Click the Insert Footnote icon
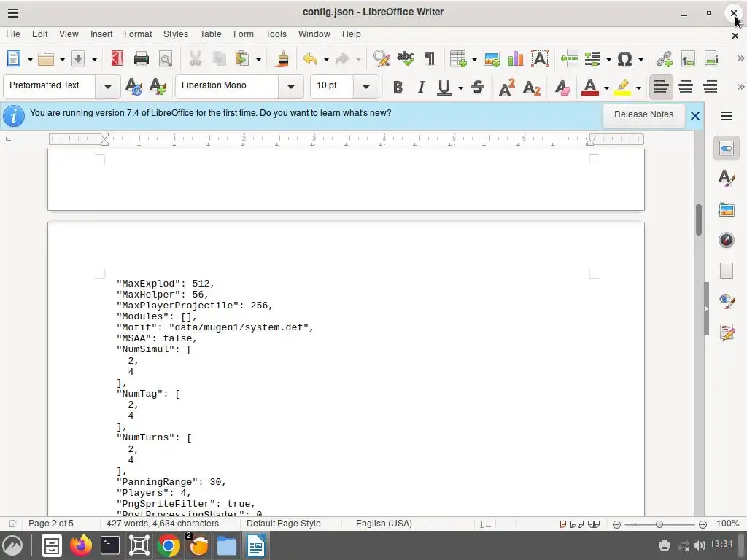Screen dimensions: 747x560 tap(688, 59)
